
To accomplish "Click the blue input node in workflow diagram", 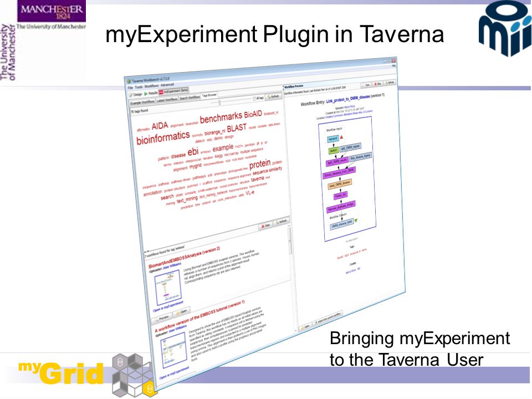I will [x=333, y=139].
